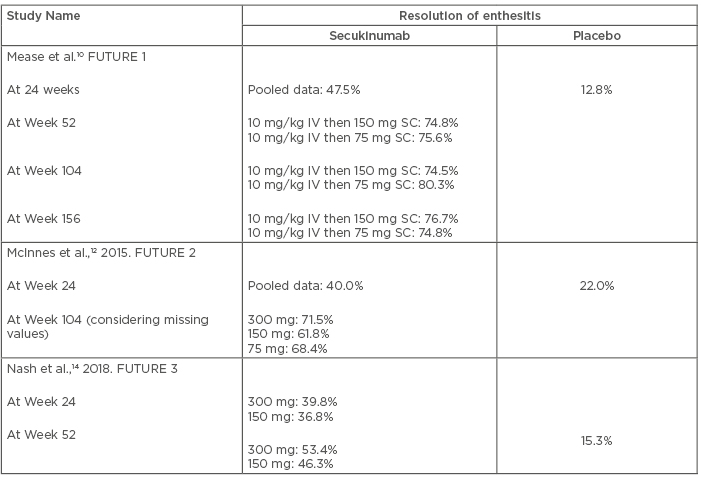
Task: Select the Secukinumab column header
Action: 369,35
